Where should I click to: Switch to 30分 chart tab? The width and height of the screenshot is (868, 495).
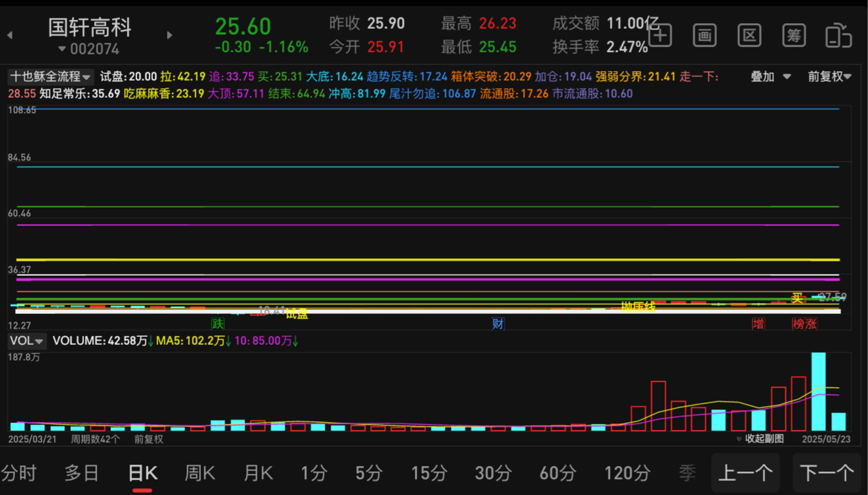point(494,473)
